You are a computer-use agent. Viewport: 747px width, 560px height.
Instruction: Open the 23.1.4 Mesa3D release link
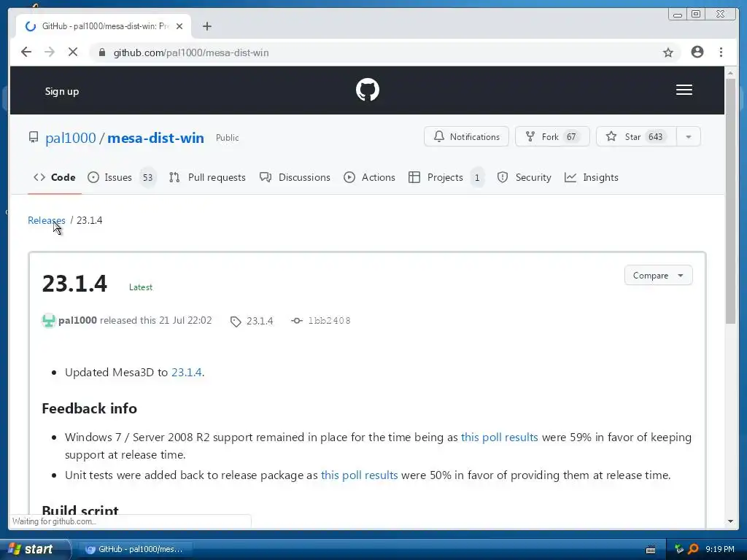186,373
